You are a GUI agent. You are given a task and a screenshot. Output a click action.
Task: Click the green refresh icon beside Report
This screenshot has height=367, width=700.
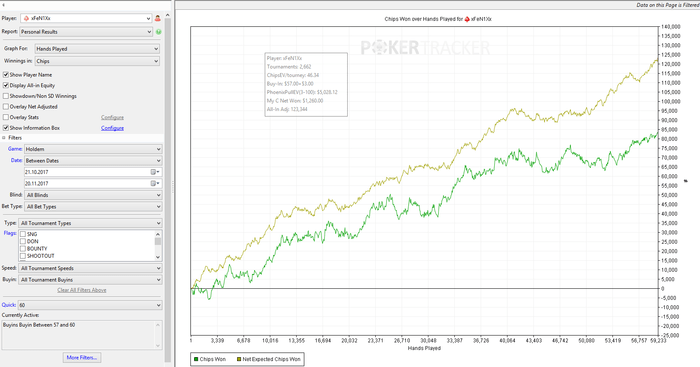tap(158, 32)
